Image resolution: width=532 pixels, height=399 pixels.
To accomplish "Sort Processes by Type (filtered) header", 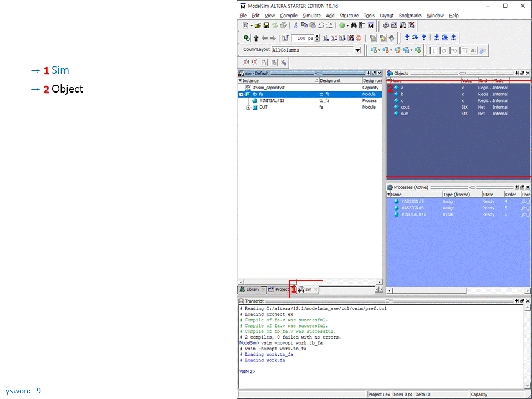I will (x=462, y=195).
